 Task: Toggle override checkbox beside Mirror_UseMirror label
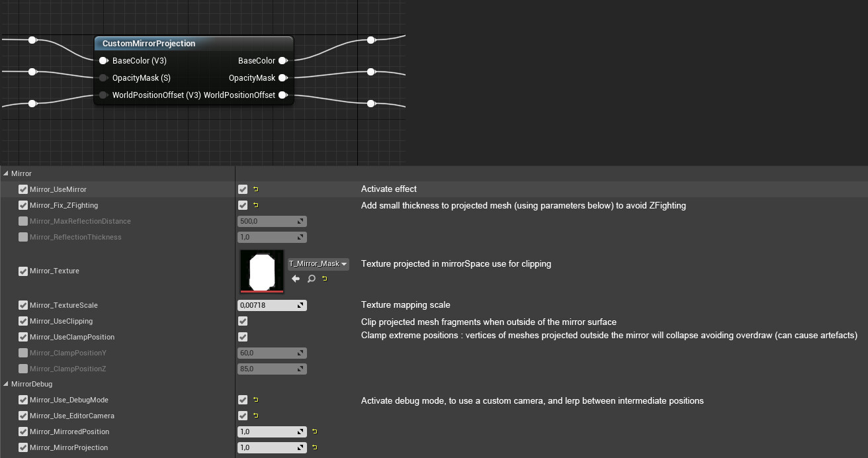[23, 189]
